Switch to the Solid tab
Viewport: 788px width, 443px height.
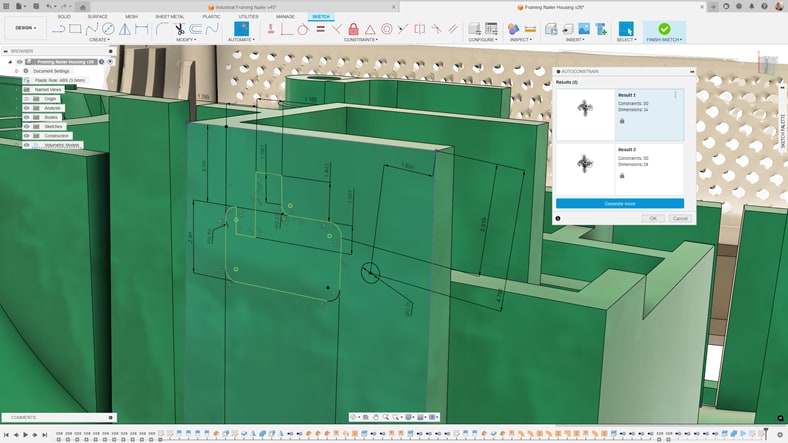click(x=64, y=17)
